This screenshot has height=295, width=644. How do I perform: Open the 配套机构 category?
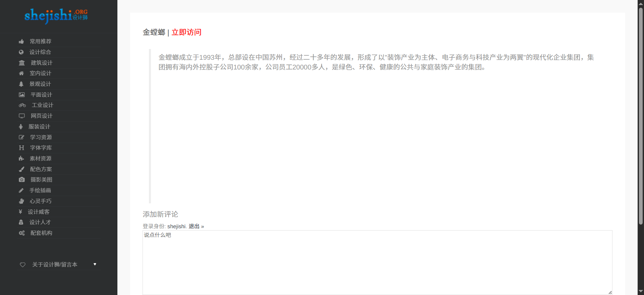click(x=41, y=233)
